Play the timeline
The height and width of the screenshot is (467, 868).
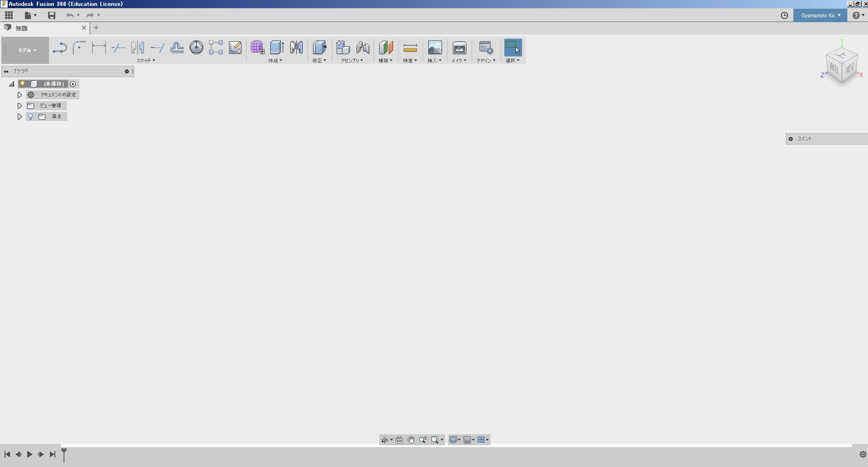(x=29, y=454)
